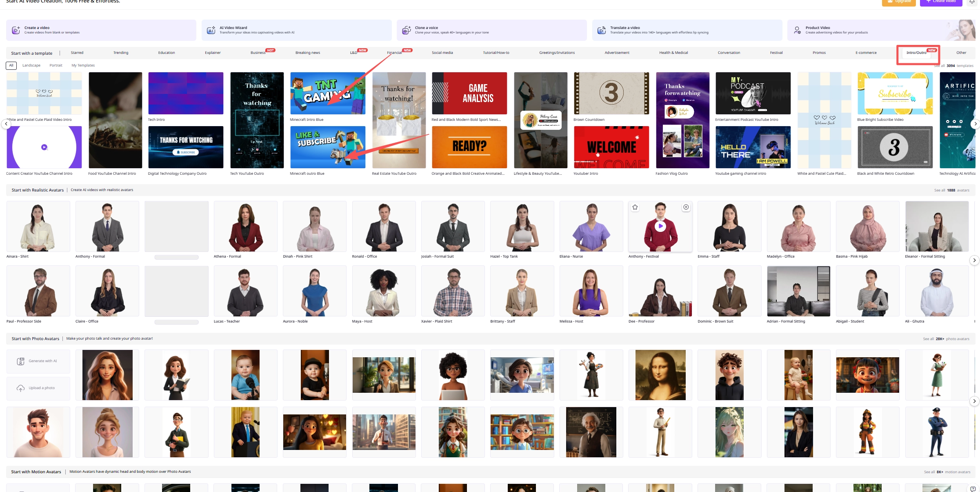Click the Translate a video icon

tap(602, 30)
